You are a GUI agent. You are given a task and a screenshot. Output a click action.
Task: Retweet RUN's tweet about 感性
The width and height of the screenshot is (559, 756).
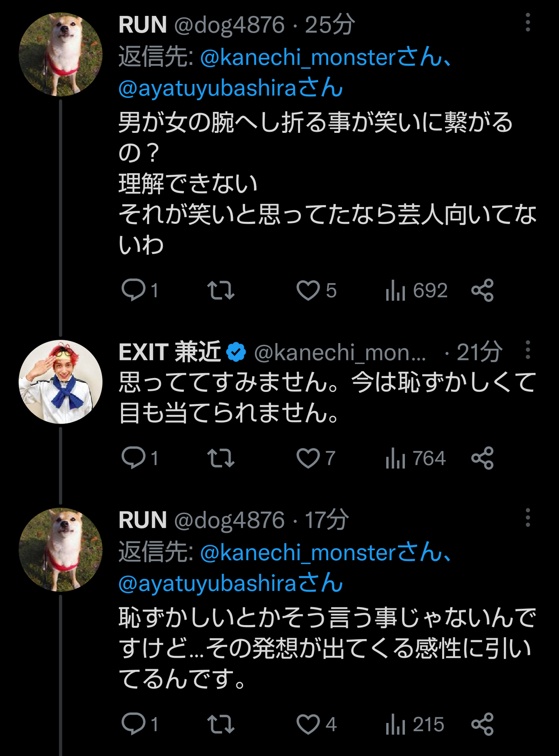tap(221, 724)
